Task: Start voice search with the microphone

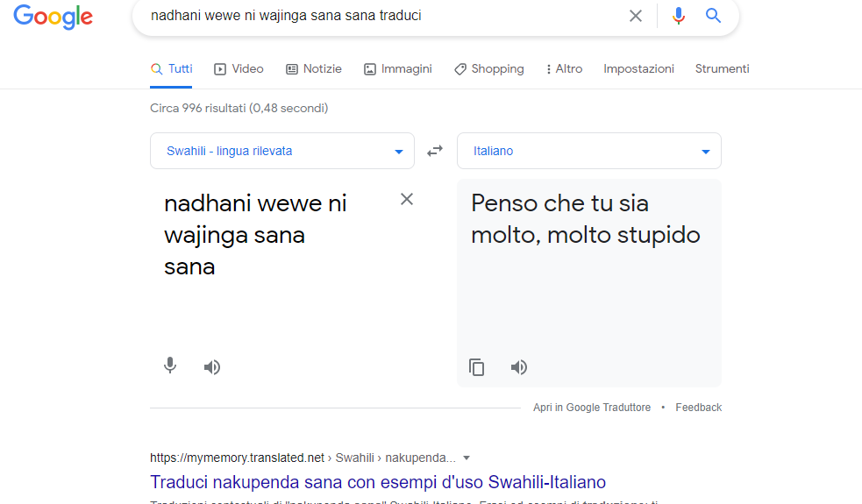Action: click(678, 16)
